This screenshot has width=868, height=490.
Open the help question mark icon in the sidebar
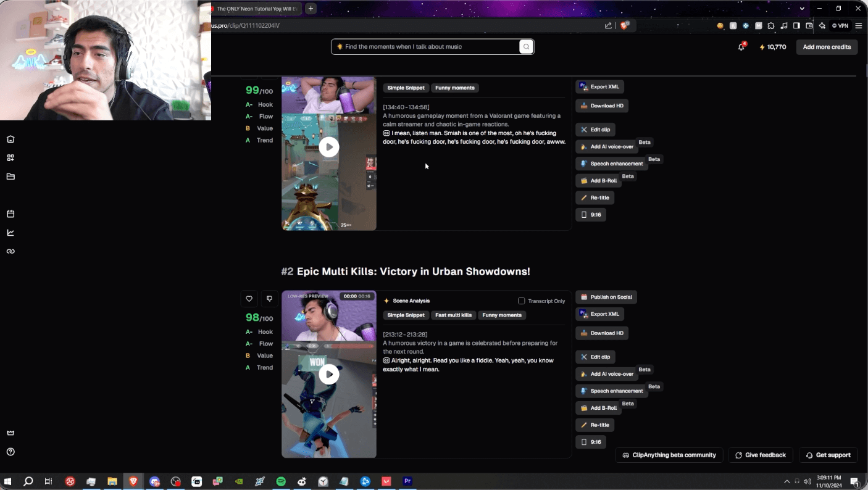(10, 452)
